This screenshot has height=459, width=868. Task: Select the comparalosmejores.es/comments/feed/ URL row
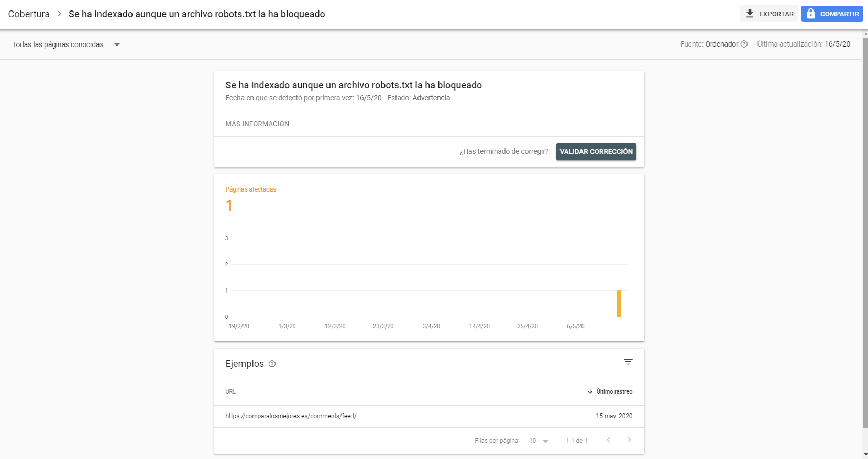(x=429, y=416)
